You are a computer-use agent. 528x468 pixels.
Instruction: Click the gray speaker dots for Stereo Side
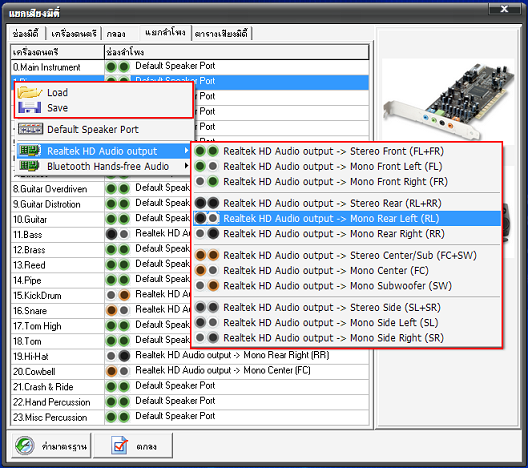click(x=206, y=307)
